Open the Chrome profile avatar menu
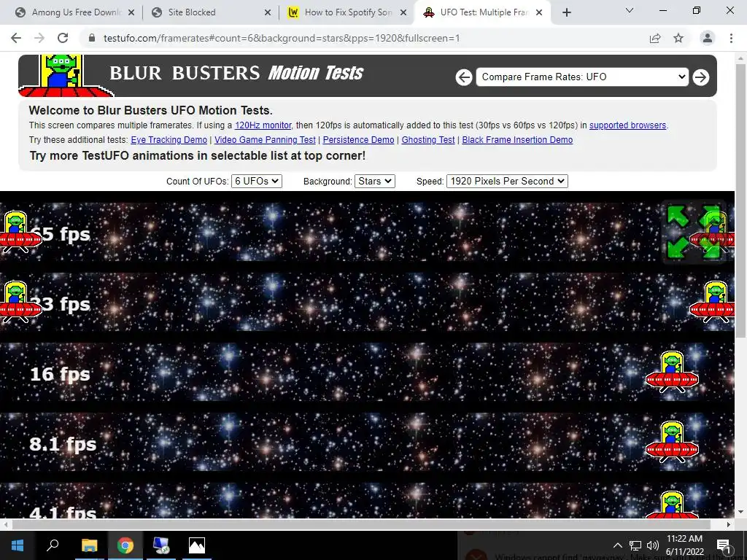Screen dimensions: 747x560 708,38
